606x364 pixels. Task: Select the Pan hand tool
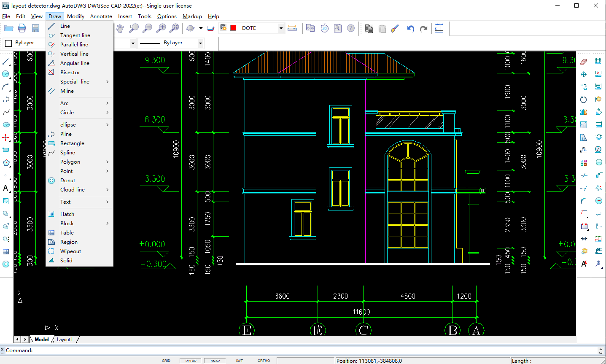(120, 28)
